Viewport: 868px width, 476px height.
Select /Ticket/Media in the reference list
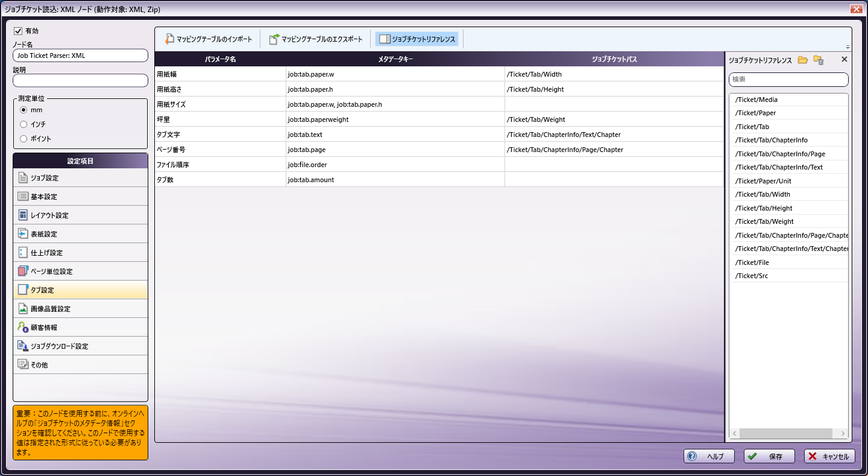(790, 100)
